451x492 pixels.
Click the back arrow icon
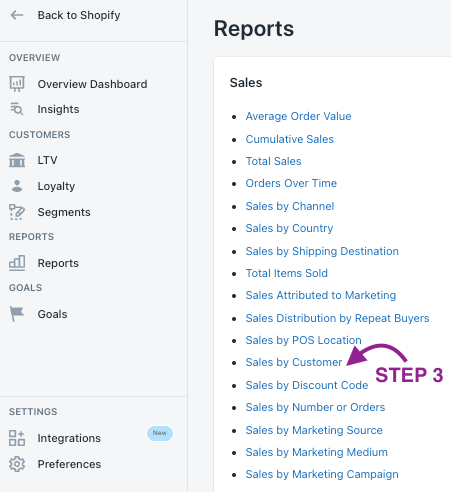[17, 15]
